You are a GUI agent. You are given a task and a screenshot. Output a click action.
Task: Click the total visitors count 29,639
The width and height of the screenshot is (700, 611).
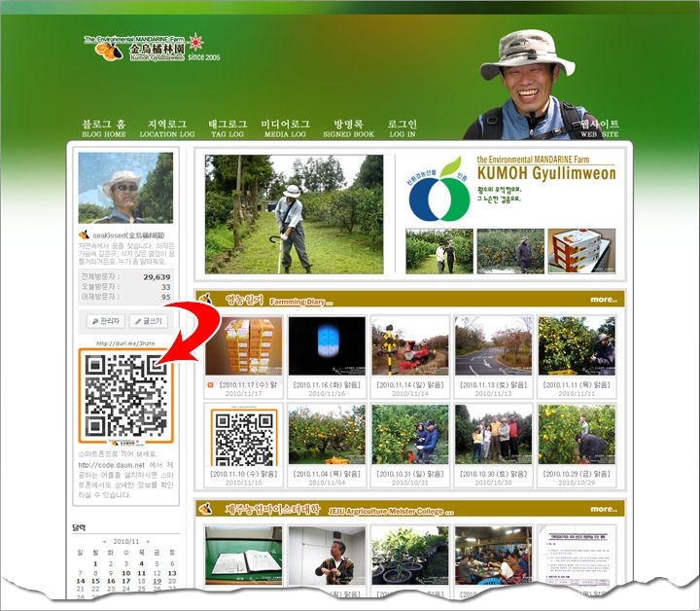pyautogui.click(x=157, y=277)
